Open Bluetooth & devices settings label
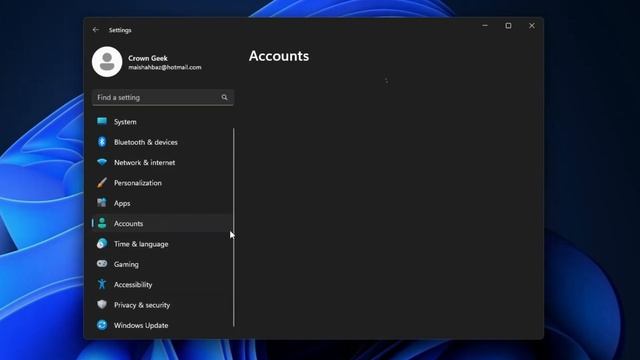Image resolution: width=640 pixels, height=360 pixels. (x=146, y=142)
